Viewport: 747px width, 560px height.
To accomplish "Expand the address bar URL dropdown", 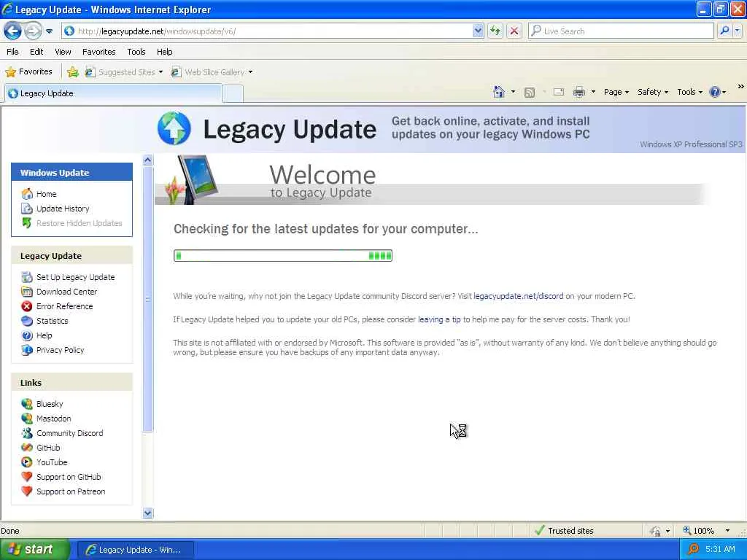I will [x=478, y=31].
